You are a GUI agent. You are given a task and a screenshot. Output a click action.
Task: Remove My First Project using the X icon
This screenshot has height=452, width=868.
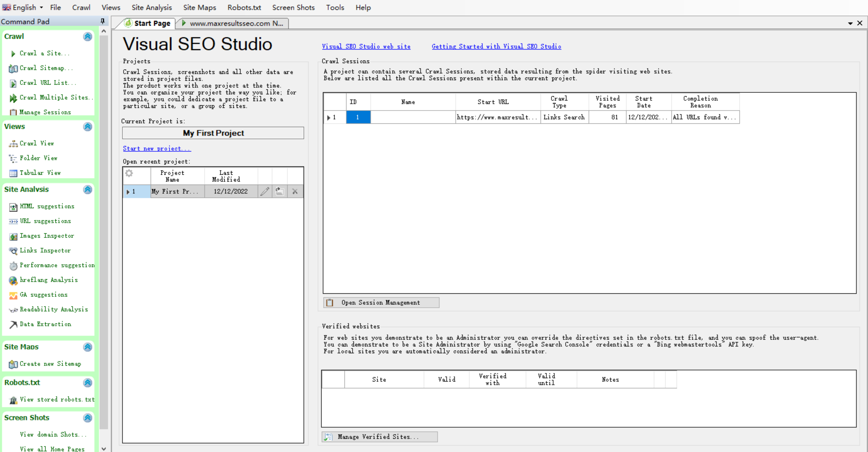(295, 192)
